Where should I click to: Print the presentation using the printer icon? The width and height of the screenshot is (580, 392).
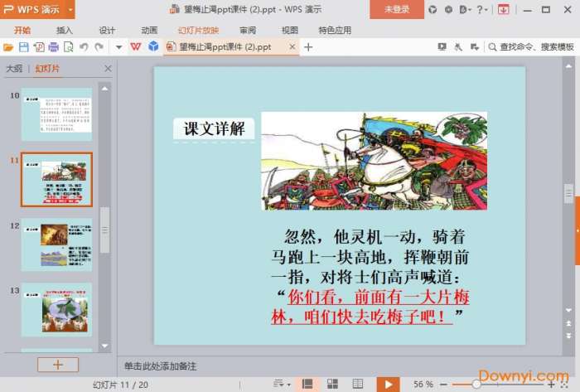click(x=54, y=47)
